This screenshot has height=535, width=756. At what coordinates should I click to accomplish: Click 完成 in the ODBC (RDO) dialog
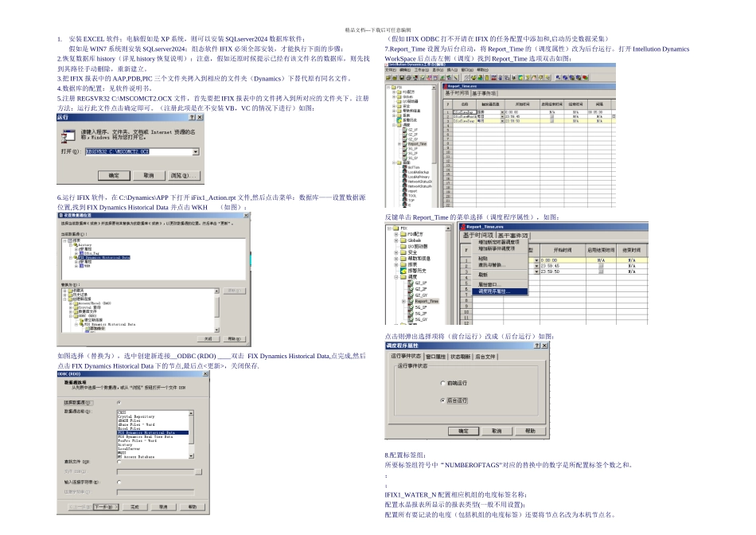135,507
